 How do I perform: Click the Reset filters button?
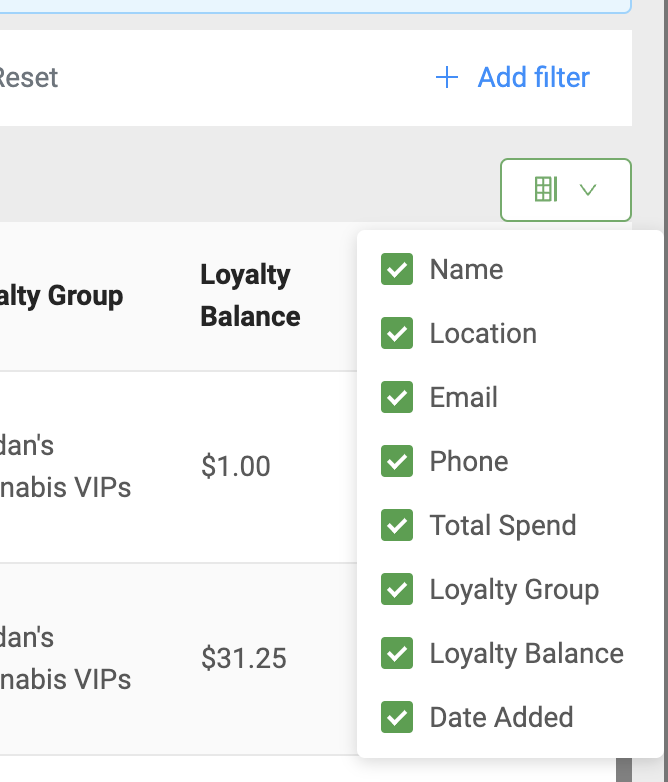[x=28, y=78]
